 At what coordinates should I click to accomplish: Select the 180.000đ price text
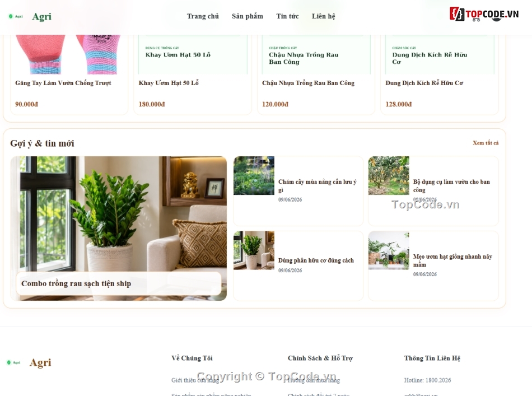tap(152, 105)
